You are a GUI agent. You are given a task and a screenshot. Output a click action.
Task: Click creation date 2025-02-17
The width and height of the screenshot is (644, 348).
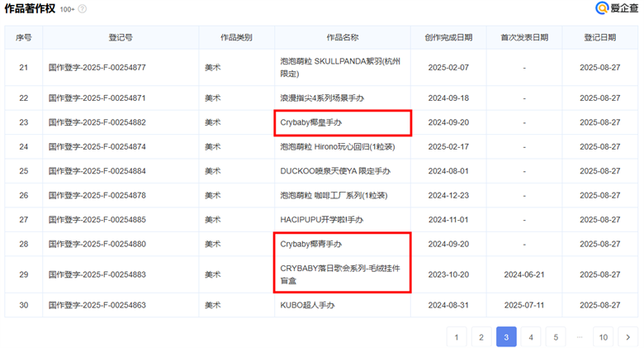[448, 146]
